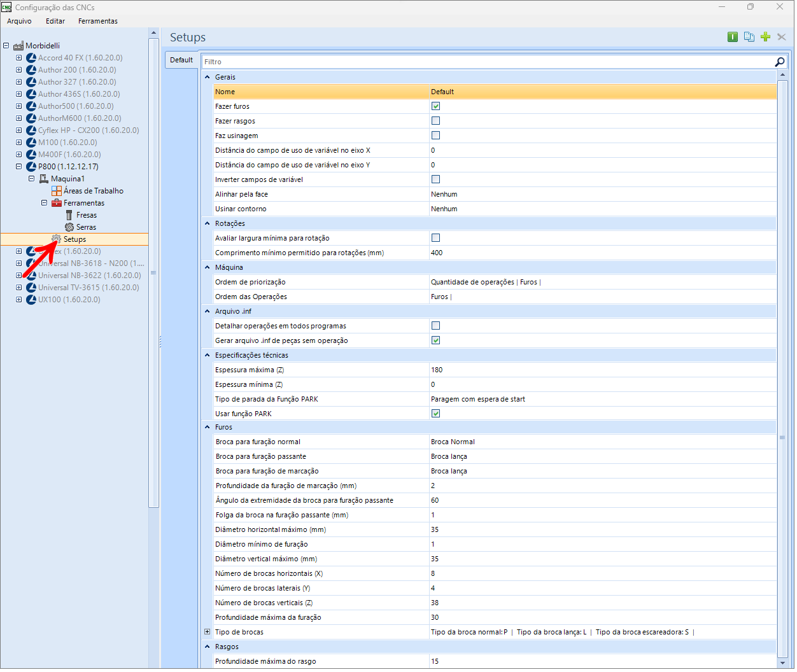Viewport: 797px width, 672px height.
Task: Enable the Fazer rasgos checkbox
Action: click(435, 121)
